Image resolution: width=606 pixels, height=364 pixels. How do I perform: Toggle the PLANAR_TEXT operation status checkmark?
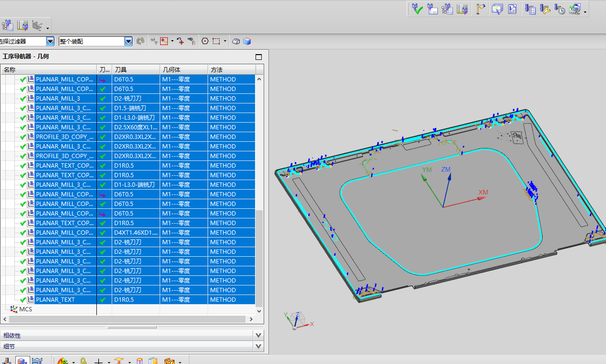(x=23, y=300)
